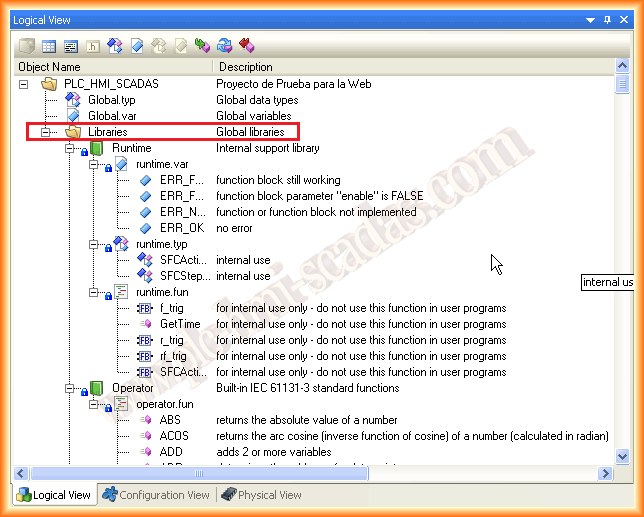Select the ACOS function in operator.fun
The width and height of the screenshot is (644, 517).
tap(174, 436)
